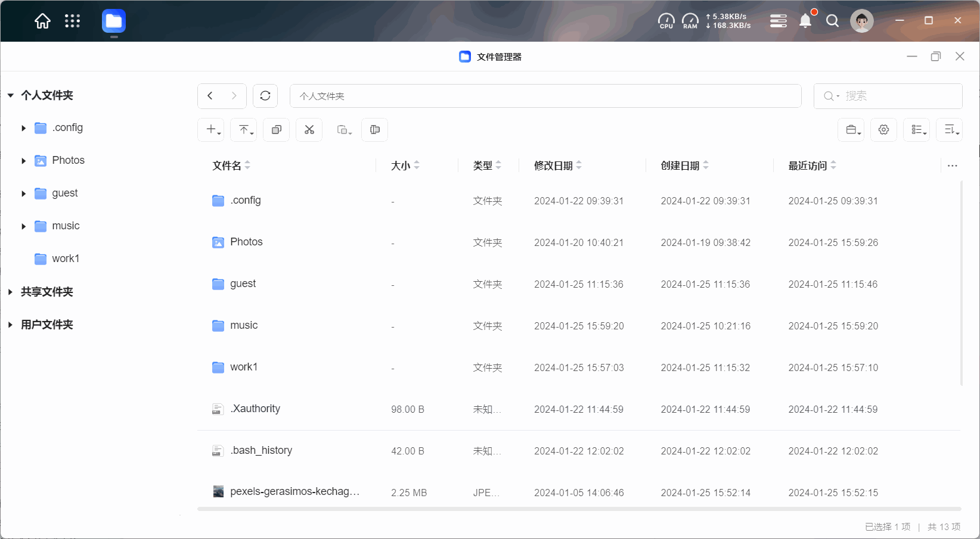980x539 pixels.
Task: Select the pexels-gerasimos JPEG file
Action: [x=578, y=492]
